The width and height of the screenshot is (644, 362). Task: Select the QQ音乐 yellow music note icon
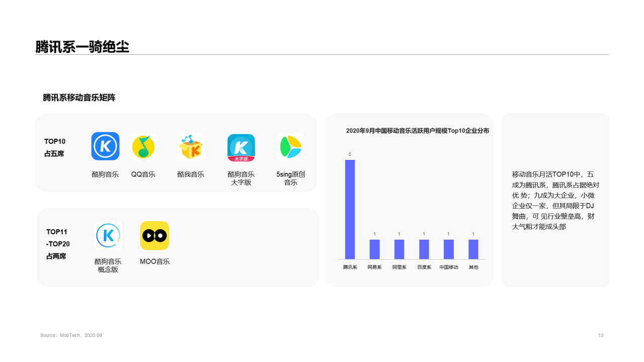(x=143, y=147)
